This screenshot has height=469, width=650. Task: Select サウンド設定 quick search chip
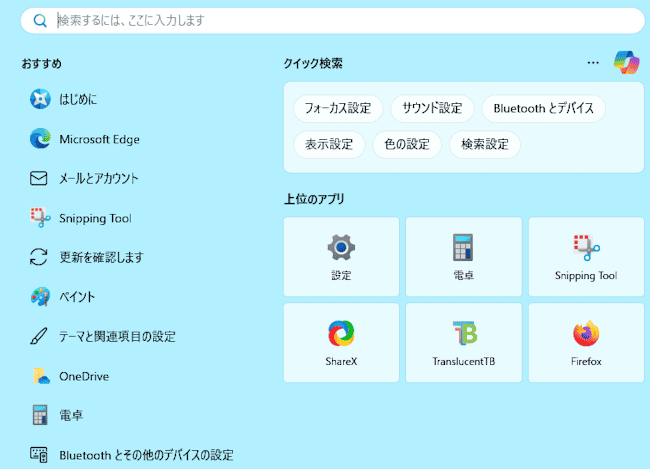point(432,108)
